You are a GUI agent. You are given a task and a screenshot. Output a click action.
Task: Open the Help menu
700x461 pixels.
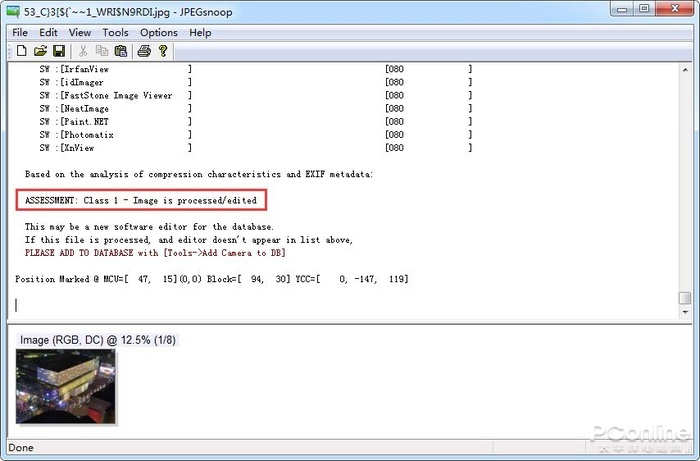tap(200, 32)
